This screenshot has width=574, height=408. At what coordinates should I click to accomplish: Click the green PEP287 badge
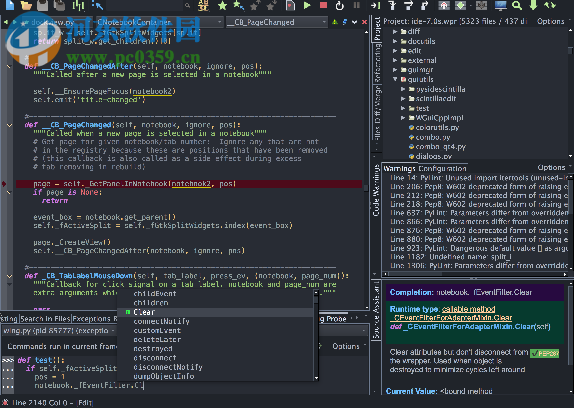click(x=545, y=353)
